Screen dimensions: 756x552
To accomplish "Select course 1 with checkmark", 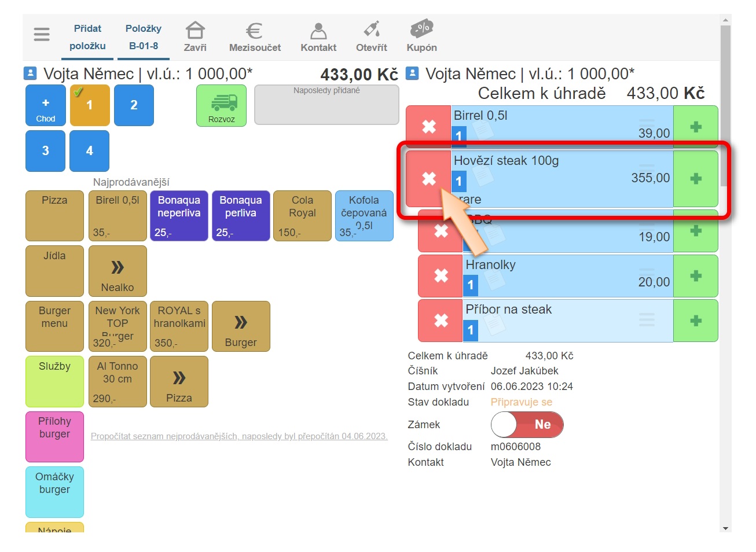I will (x=90, y=105).
